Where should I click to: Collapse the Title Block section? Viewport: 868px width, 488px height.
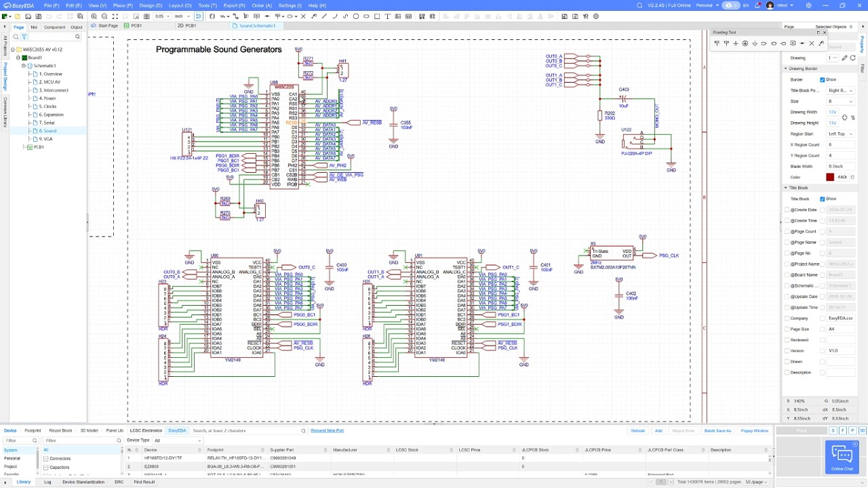click(786, 188)
